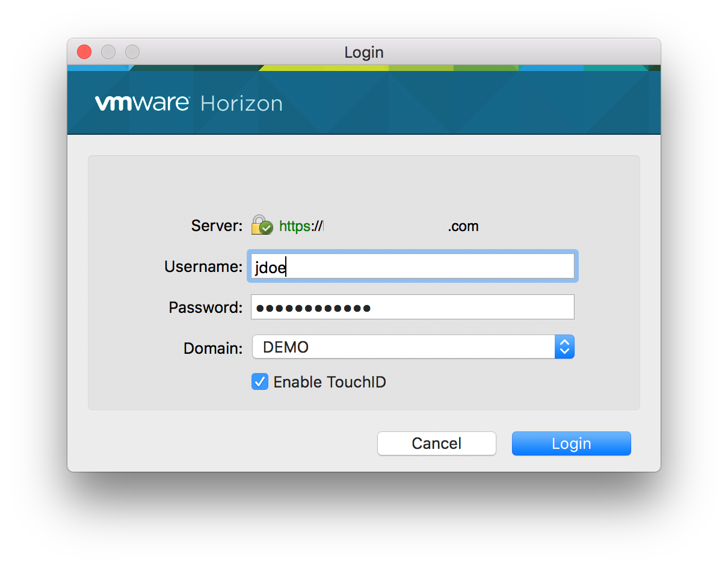Click the Server: label
Viewport: 728px width, 568px height.
(217, 226)
